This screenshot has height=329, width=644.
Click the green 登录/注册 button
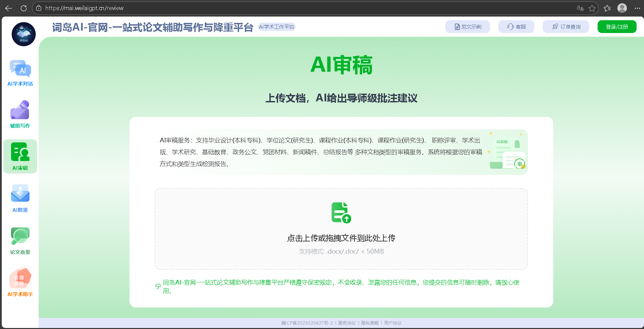click(617, 27)
